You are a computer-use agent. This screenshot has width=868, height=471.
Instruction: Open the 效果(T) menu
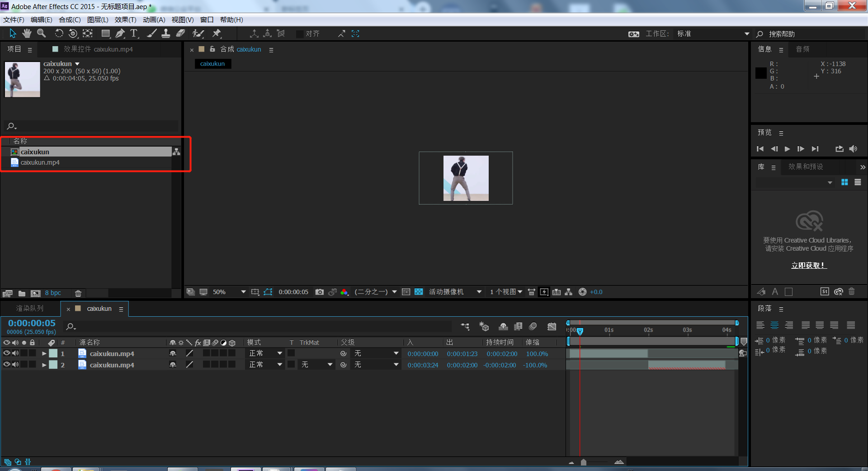tap(125, 20)
